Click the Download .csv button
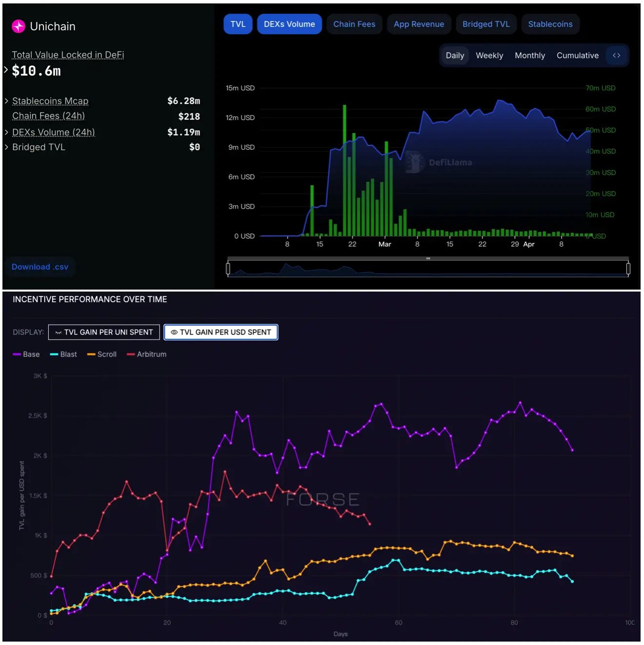Screen dimensions: 644x645 (40, 267)
